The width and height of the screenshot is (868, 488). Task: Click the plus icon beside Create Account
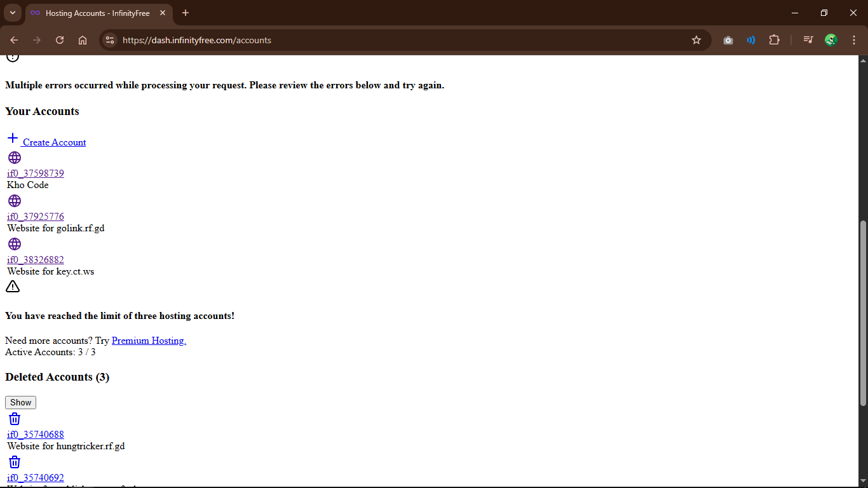pos(13,139)
